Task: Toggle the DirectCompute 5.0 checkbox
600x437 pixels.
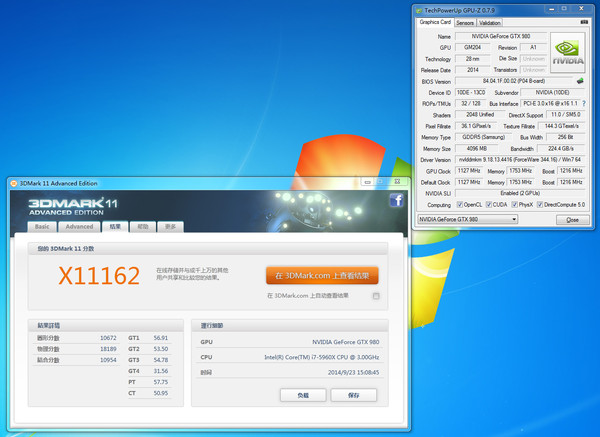Action: (x=540, y=205)
